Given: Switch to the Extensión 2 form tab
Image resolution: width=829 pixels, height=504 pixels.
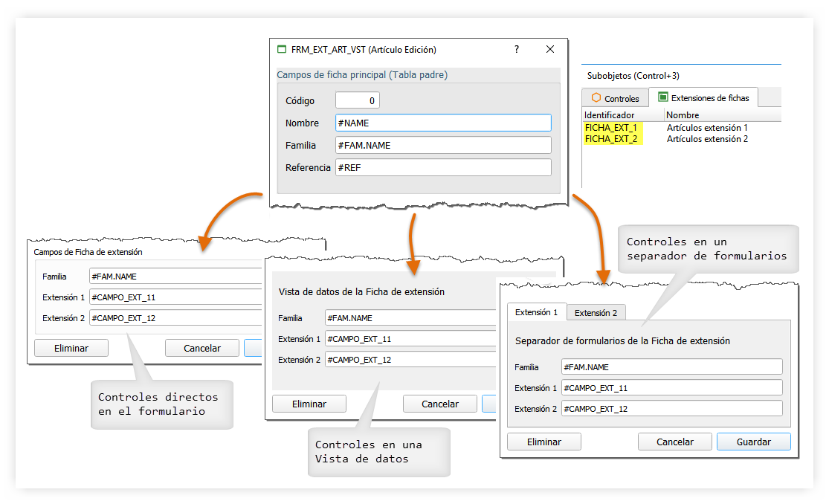Looking at the screenshot, I should click(x=596, y=313).
